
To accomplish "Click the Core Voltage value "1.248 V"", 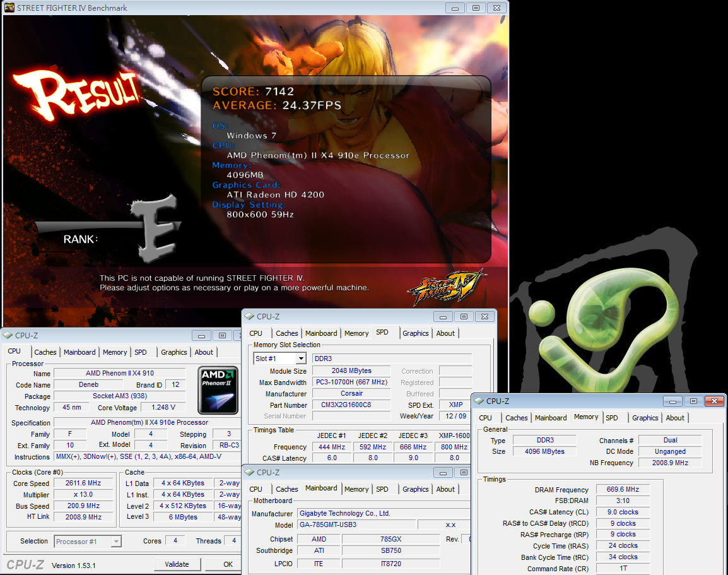I will (163, 407).
